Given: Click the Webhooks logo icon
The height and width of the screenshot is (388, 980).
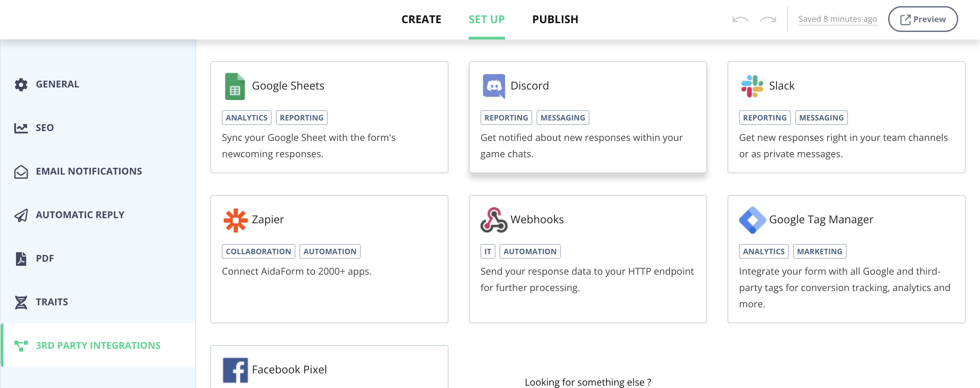Looking at the screenshot, I should point(494,220).
